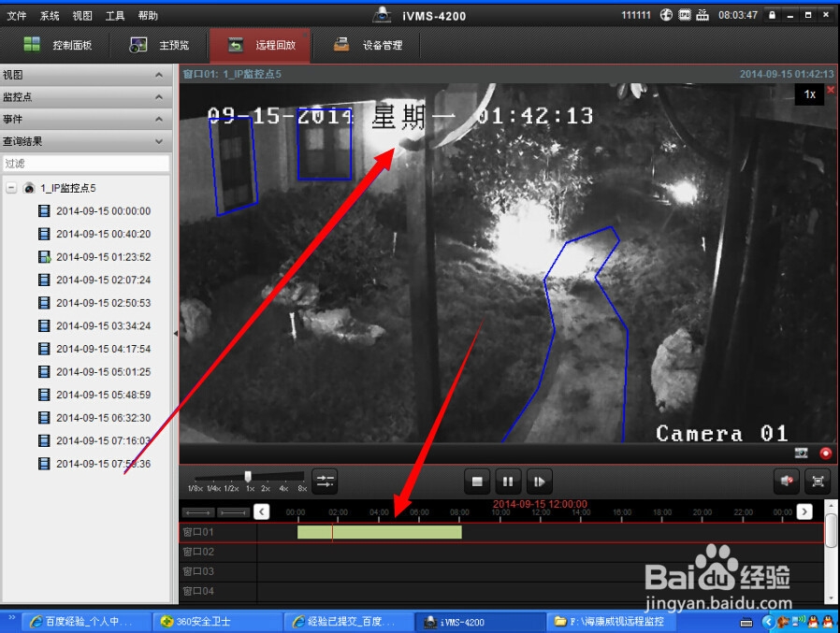
Task: Select recording 2014-09-15 00:00:00
Action: click(x=104, y=211)
